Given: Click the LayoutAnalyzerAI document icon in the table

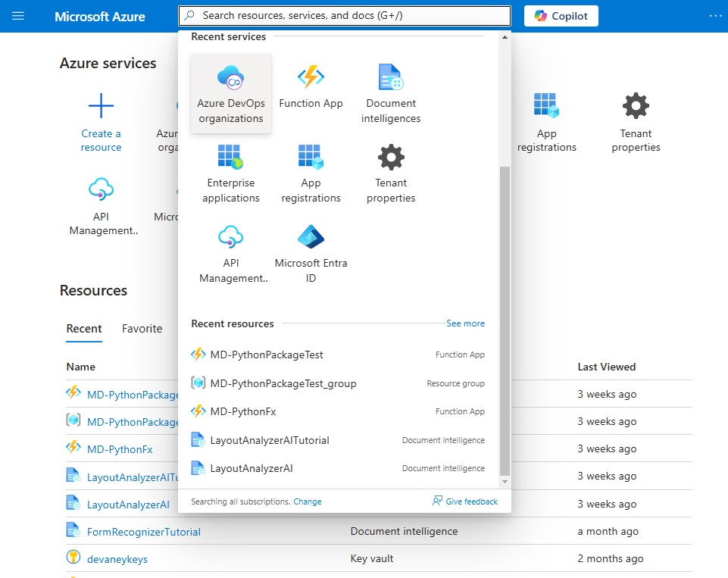Looking at the screenshot, I should coord(73,502).
